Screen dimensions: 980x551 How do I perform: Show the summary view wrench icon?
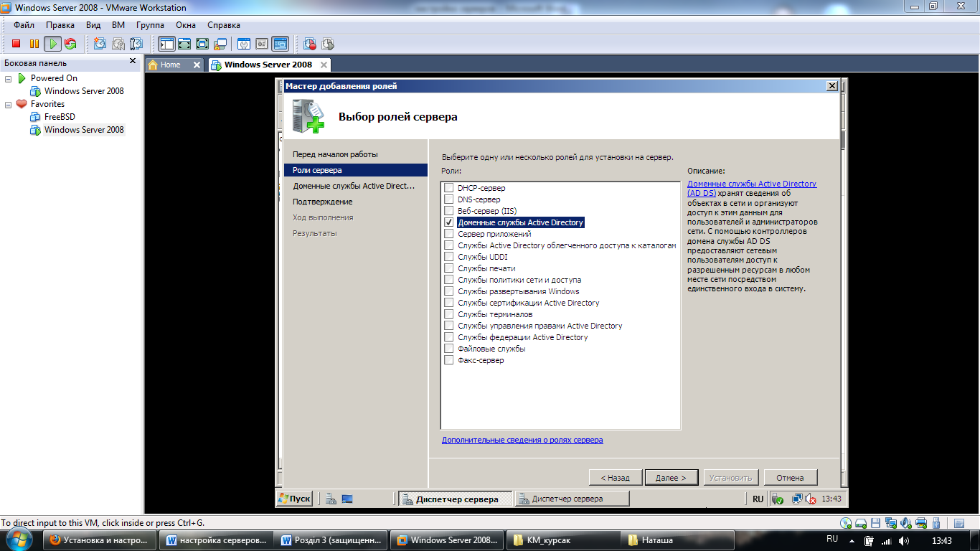pyautogui.click(x=244, y=44)
